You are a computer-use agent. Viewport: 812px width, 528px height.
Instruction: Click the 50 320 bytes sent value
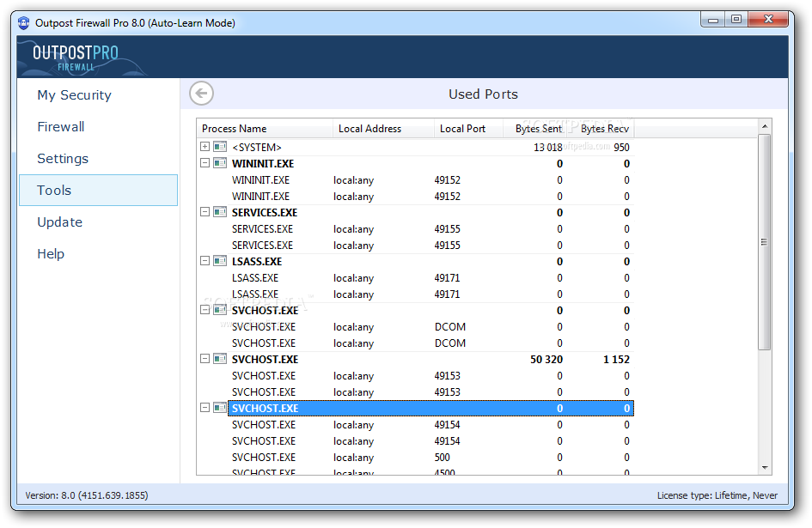(x=546, y=359)
